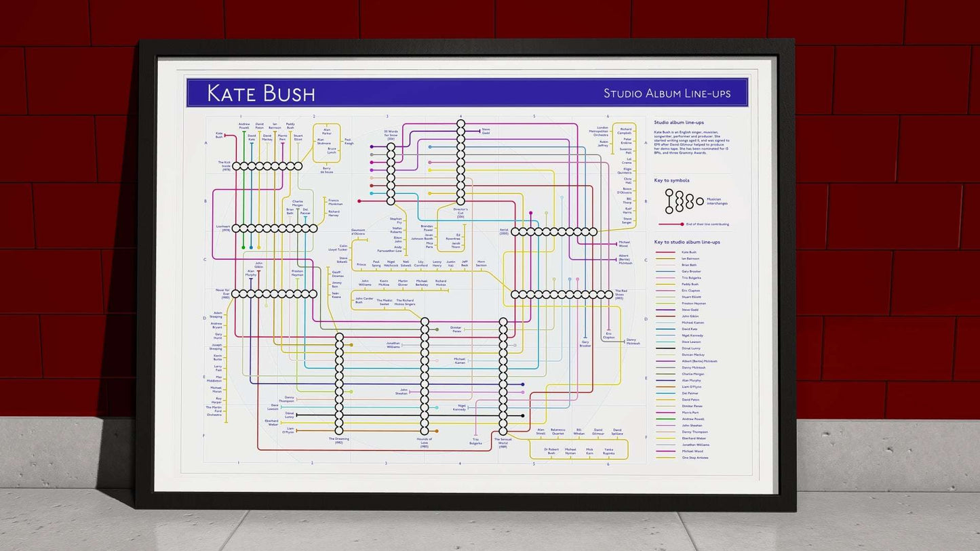Click the "Max Middleton" name
Screen dimensions: 980x551
[x=216, y=379]
